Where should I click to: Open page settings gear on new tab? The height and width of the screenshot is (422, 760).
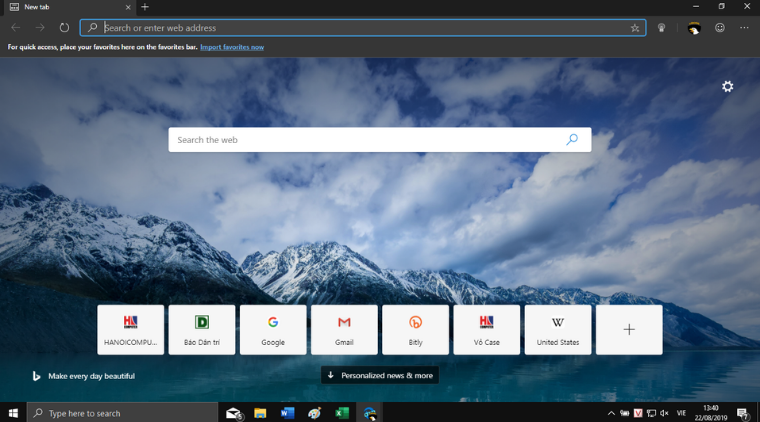click(728, 87)
